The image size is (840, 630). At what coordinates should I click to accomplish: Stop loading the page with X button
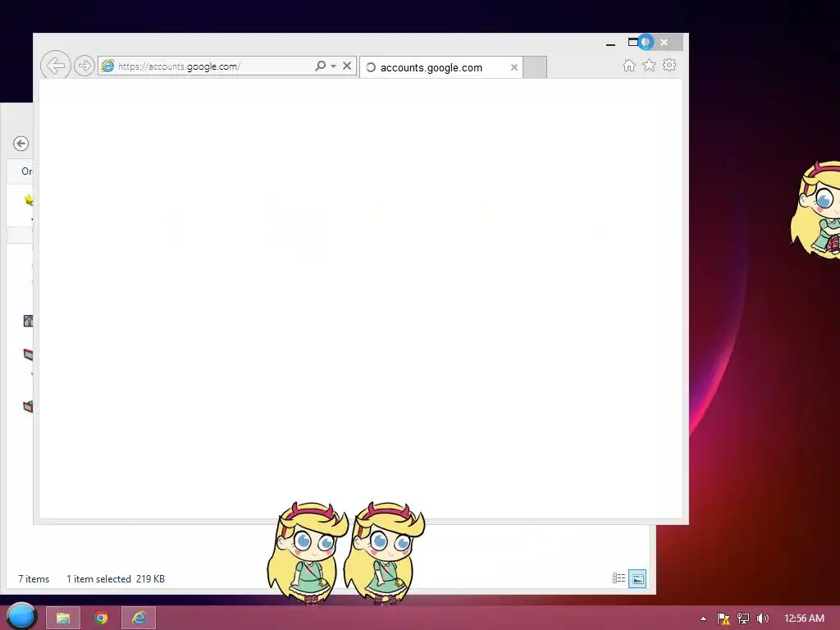click(347, 66)
